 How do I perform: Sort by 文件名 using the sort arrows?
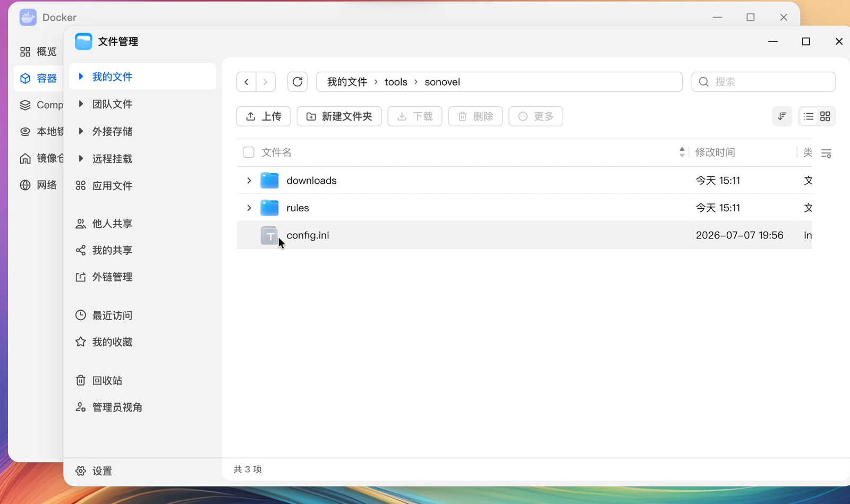[x=682, y=152]
